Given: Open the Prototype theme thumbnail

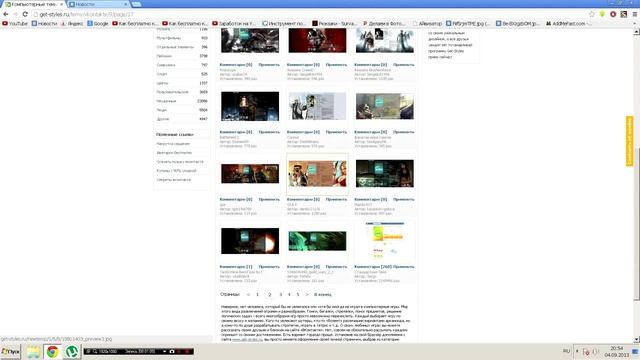Looking at the screenshot, I should [x=250, y=41].
